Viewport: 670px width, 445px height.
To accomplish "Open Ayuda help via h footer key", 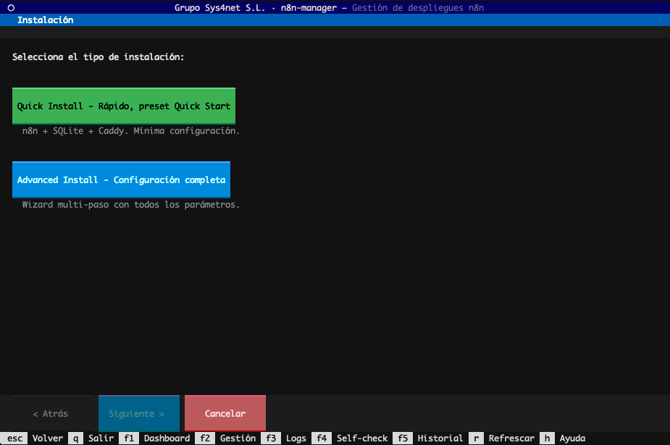I will 563,438.
